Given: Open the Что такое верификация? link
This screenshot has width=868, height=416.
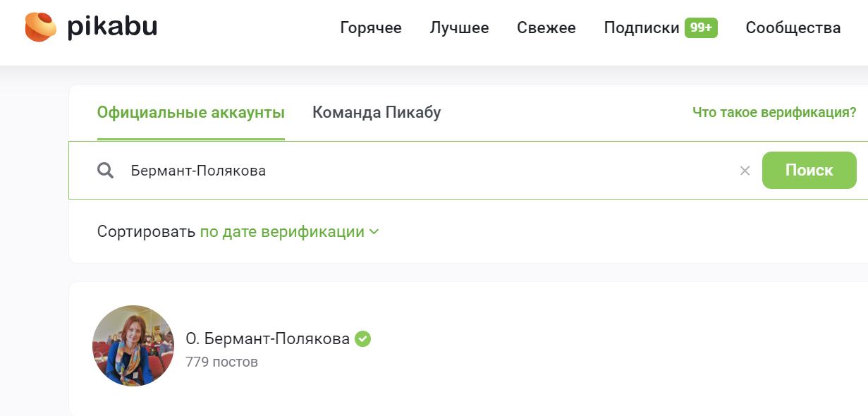Looking at the screenshot, I should 774,113.
